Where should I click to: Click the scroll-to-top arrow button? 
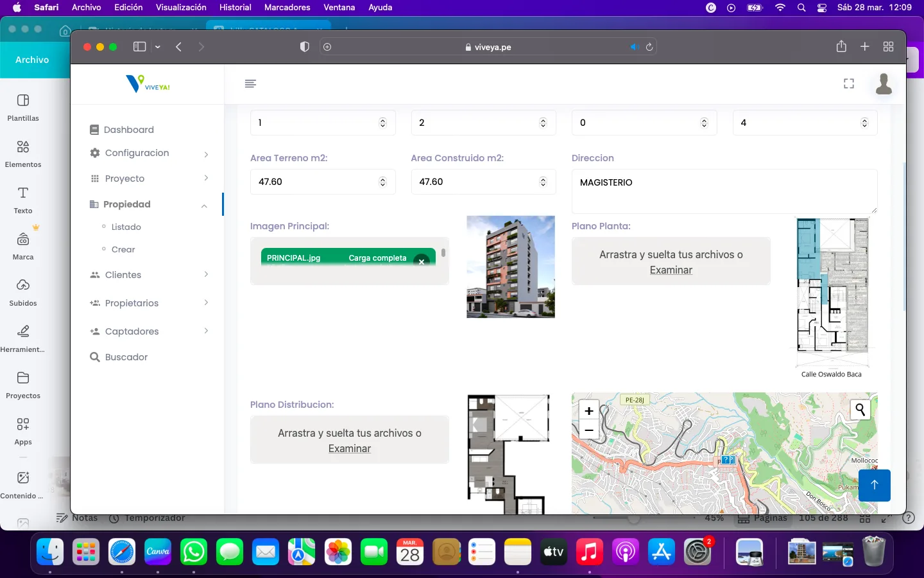pyautogui.click(x=874, y=486)
